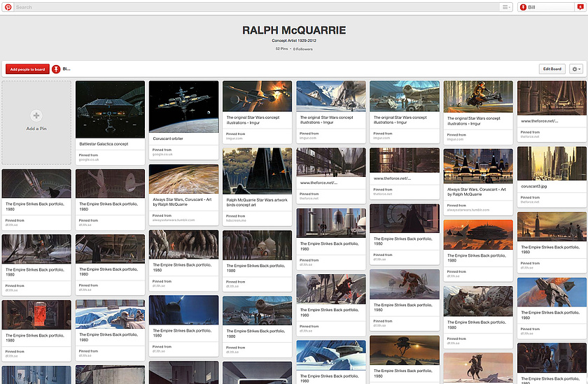Viewport: 588px width, 384px height.
Task: Click 'Coruscant orbiter' caption text
Action: 168,138
